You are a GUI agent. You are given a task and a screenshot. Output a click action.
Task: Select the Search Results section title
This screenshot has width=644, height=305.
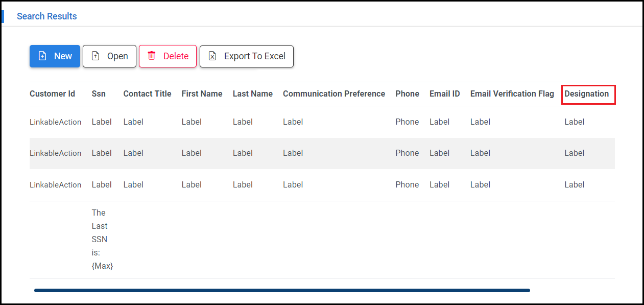(46, 16)
